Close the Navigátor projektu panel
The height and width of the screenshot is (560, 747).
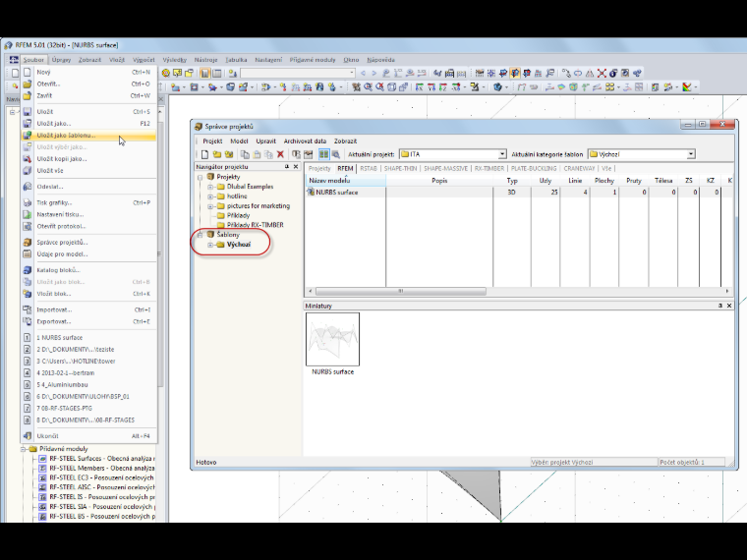(x=296, y=167)
